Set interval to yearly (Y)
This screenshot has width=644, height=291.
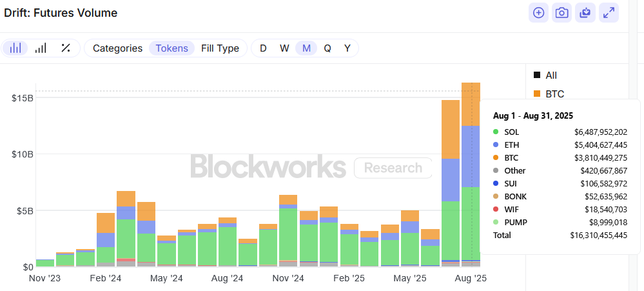[x=347, y=48]
